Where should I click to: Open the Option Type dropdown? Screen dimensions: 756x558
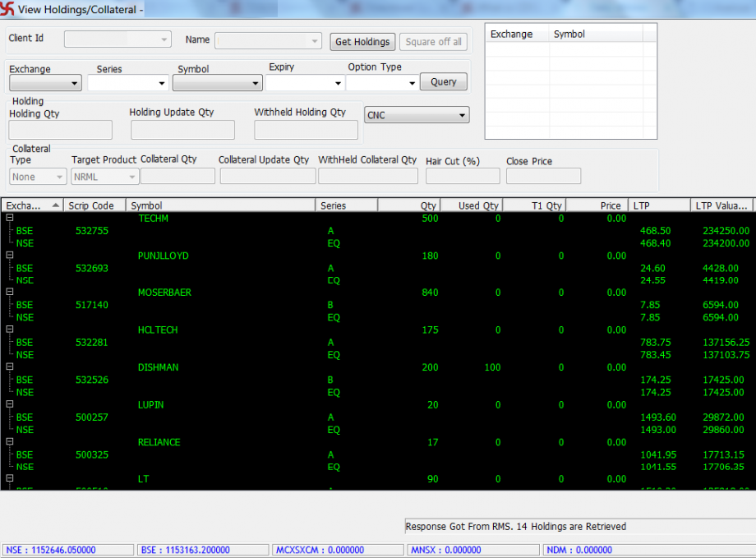382,83
